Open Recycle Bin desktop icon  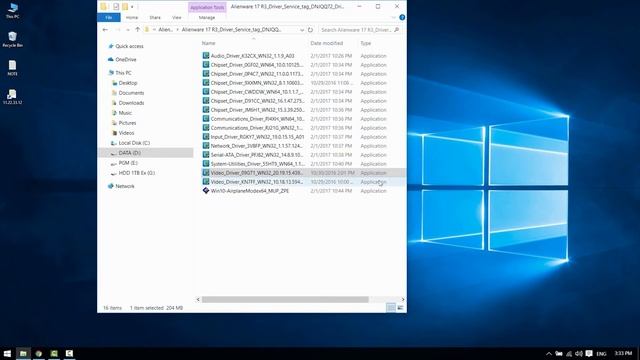coord(13,40)
